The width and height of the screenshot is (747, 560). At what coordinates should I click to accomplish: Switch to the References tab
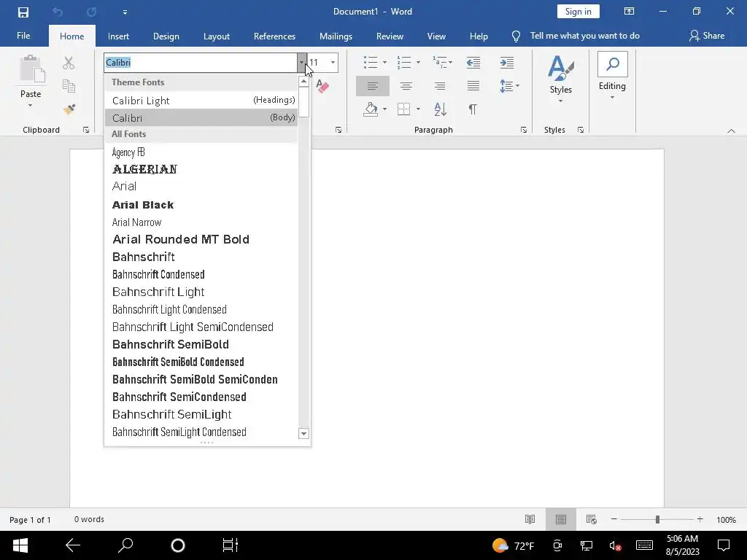274,36
